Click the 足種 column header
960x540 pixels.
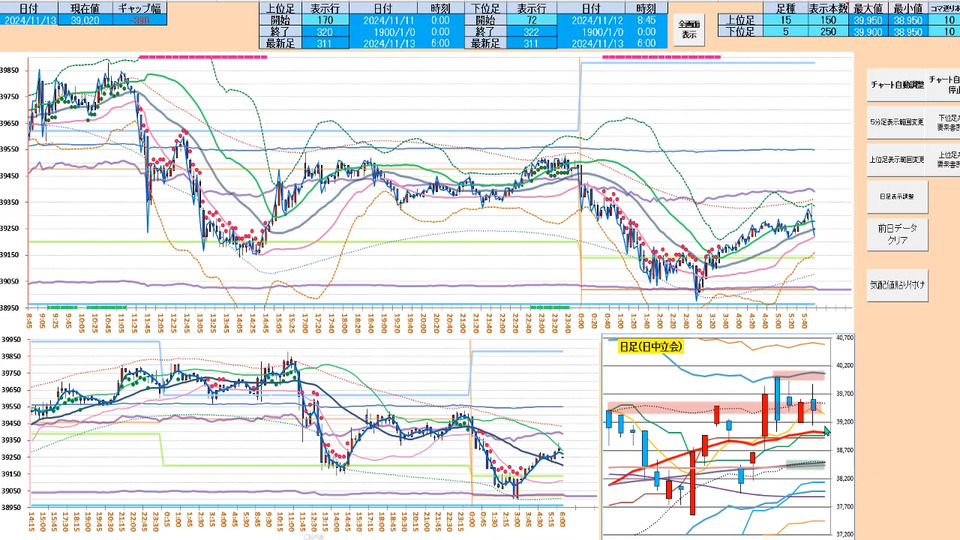[x=786, y=9]
